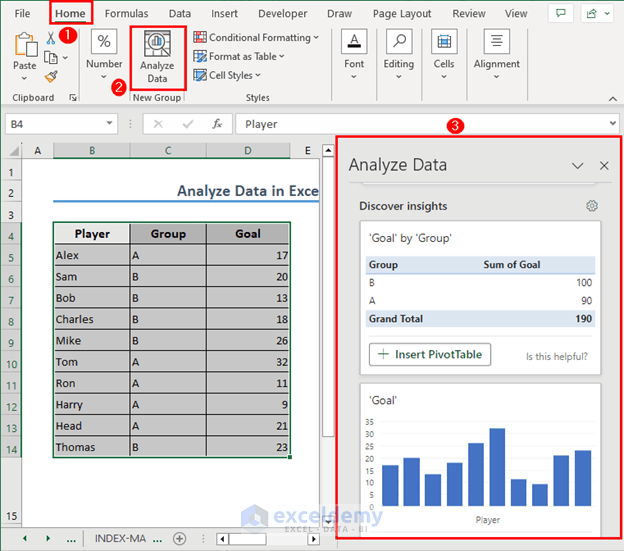Image resolution: width=624 pixels, height=551 pixels.
Task: Click the Copy icon
Action: [x=51, y=58]
